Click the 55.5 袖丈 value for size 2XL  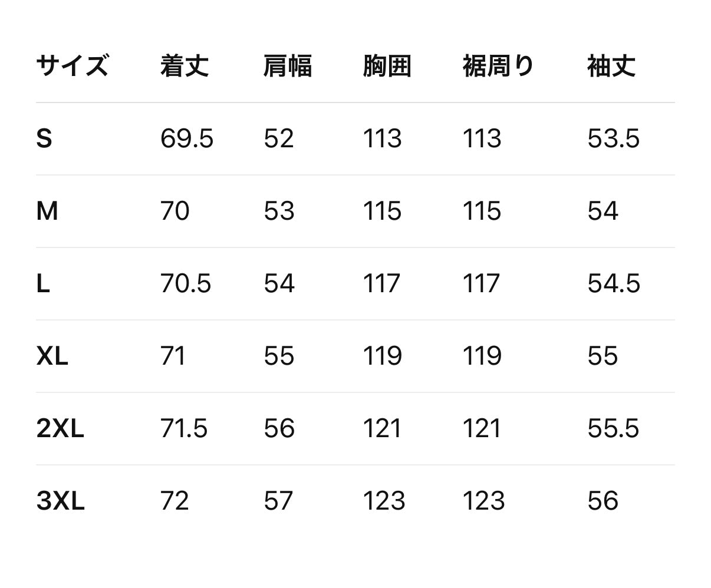pyautogui.click(x=613, y=429)
